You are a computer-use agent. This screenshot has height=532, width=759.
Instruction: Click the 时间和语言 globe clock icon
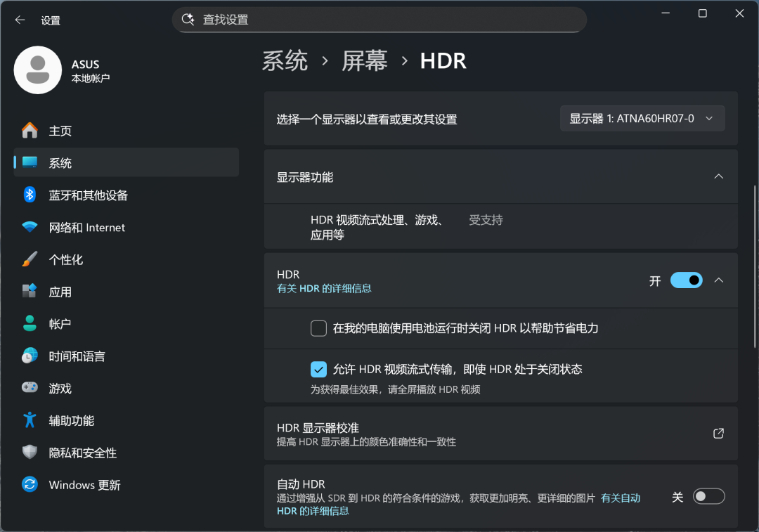point(30,356)
